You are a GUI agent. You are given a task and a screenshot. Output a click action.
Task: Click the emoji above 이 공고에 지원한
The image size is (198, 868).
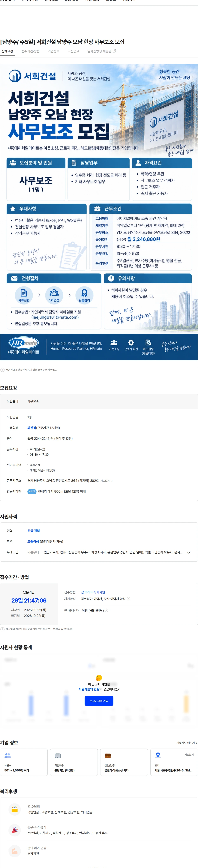click(x=99, y=678)
